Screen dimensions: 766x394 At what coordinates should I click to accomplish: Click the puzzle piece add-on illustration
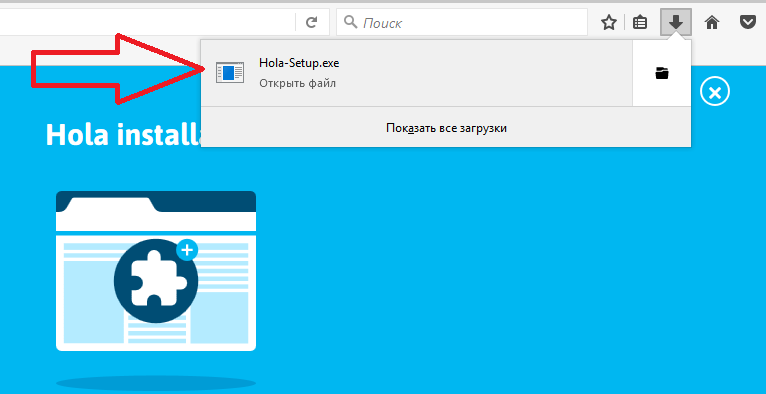coord(156,280)
